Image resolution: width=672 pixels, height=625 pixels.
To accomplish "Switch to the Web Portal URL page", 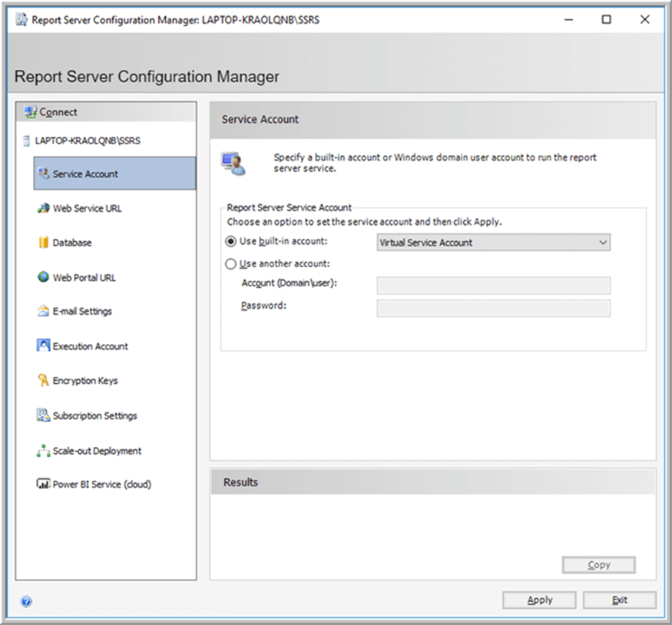I will click(x=84, y=278).
